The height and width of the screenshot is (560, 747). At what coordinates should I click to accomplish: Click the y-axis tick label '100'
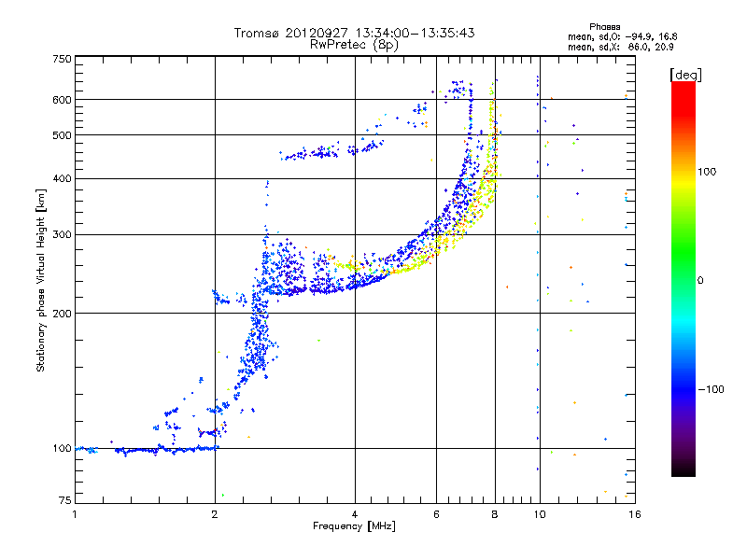tap(62, 449)
